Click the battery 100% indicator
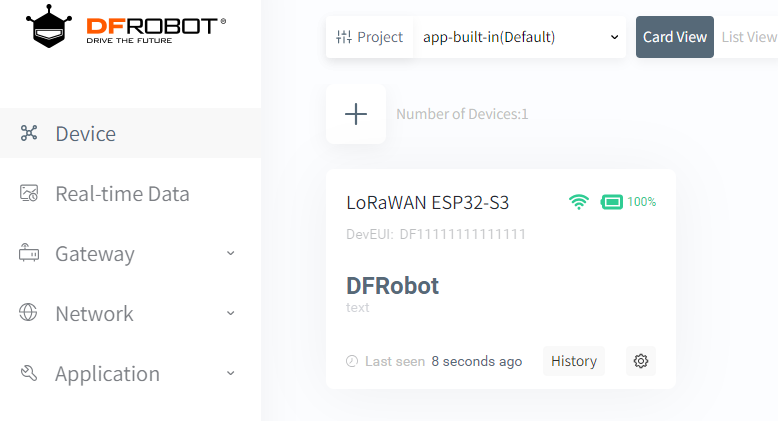778x421 pixels. pos(628,202)
